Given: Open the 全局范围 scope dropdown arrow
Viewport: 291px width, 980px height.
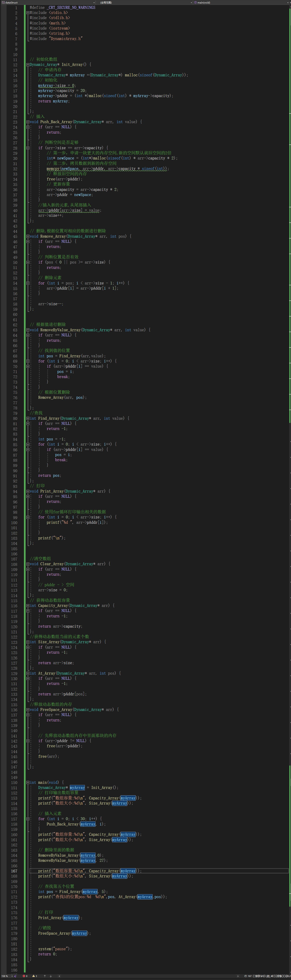Looking at the screenshot, I should tap(191, 2).
